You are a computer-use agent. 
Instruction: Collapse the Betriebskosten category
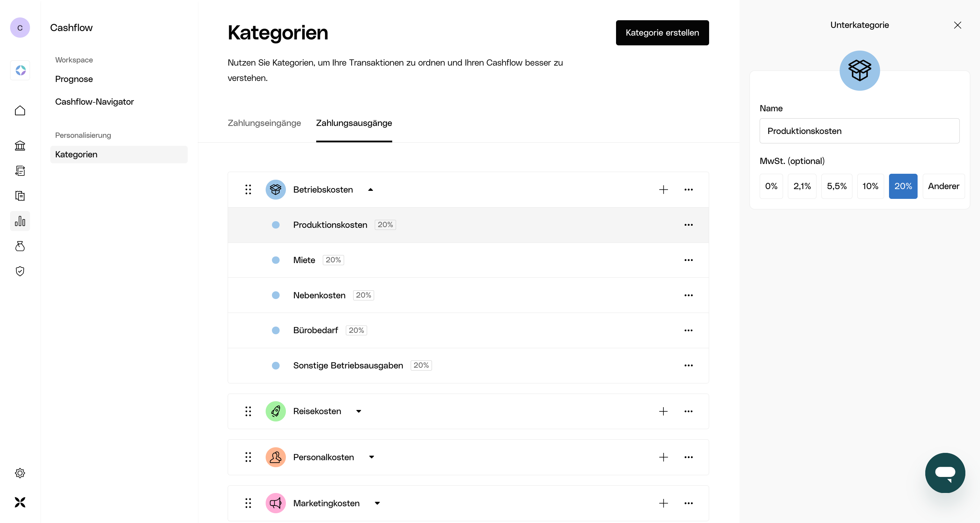tap(371, 189)
